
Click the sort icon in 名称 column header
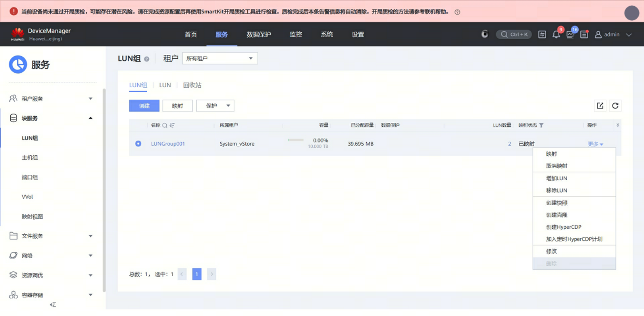pyautogui.click(x=172, y=125)
